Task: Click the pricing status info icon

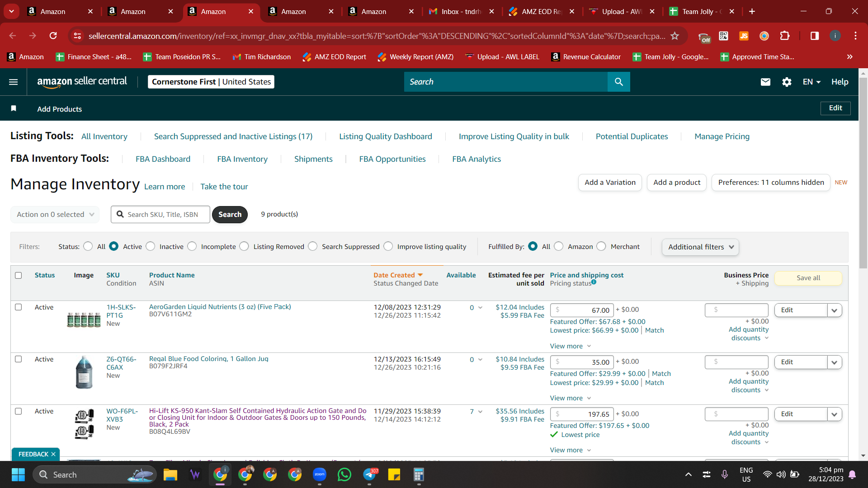Action: pyautogui.click(x=594, y=282)
